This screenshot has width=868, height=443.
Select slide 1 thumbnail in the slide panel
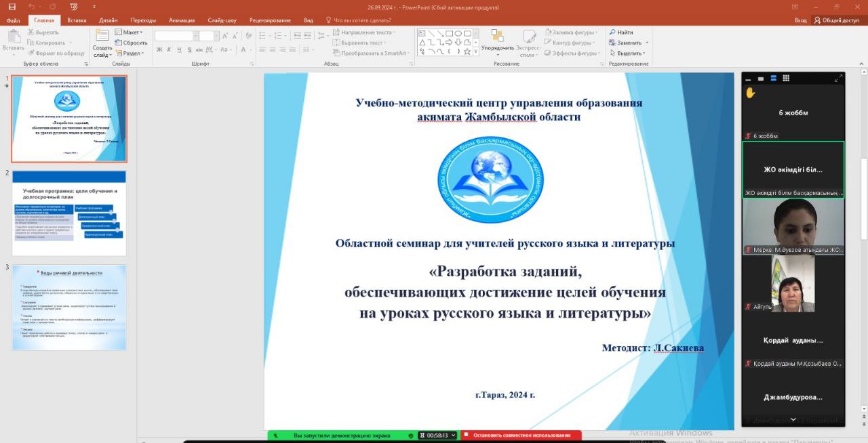69,119
